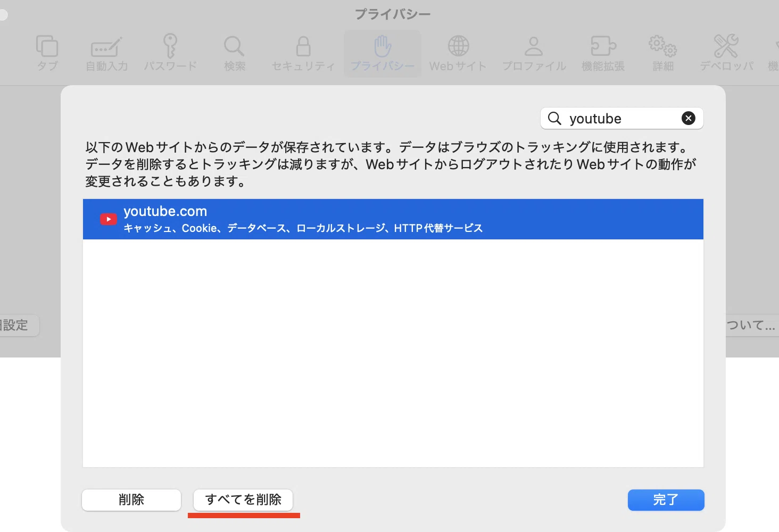The height and width of the screenshot is (532, 779).
Task: Click the すべてを削除 button
Action: (243, 500)
